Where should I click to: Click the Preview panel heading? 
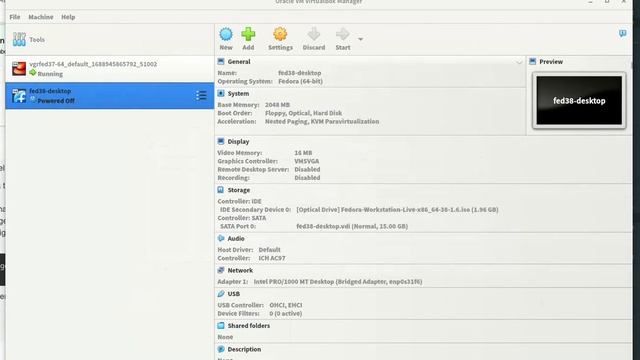pos(551,62)
